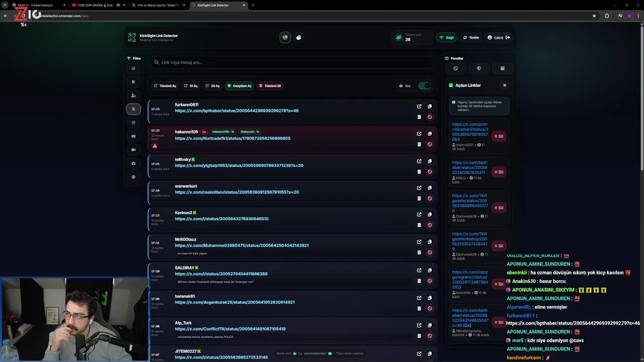Open a new browser tab
Viewport: 644px width, 362px height.
point(253,5)
